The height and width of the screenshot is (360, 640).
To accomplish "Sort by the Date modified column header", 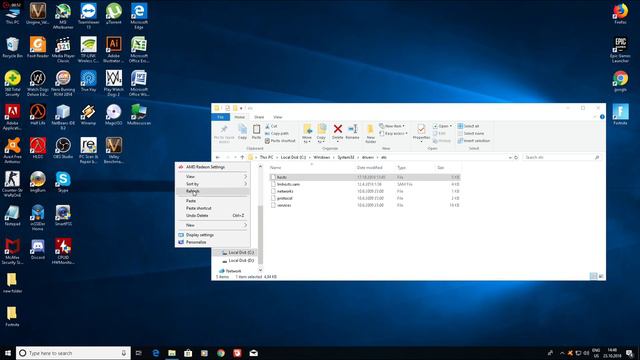I will click(369, 168).
